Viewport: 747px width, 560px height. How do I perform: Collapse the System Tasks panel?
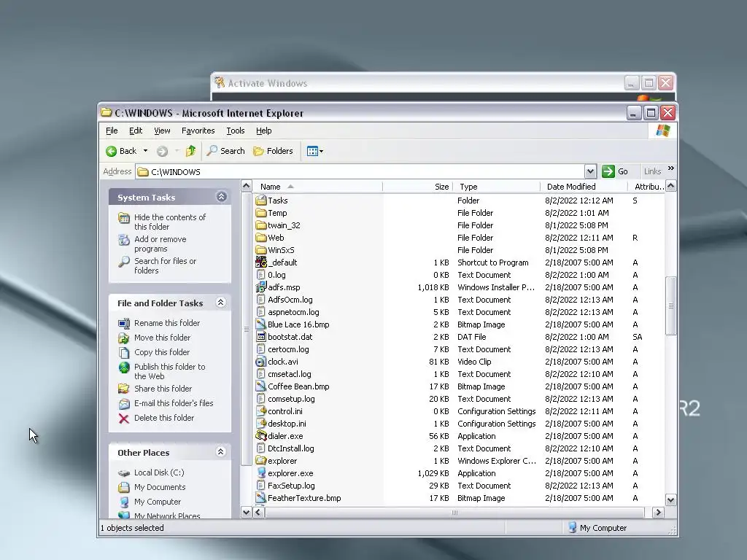222,197
